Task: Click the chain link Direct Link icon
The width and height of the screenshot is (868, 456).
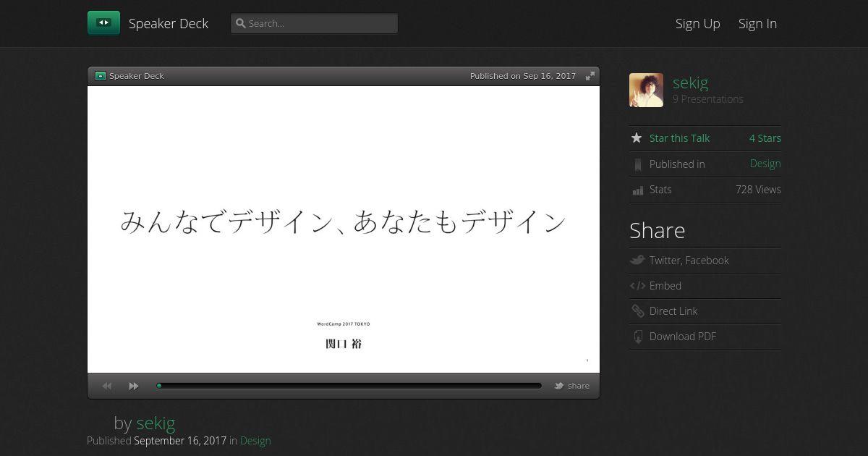Action: (x=637, y=311)
